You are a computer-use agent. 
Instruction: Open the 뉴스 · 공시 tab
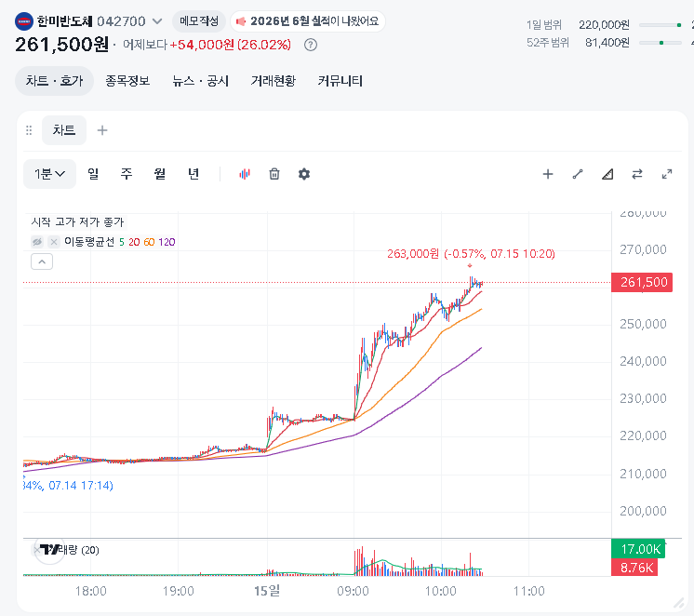pos(201,81)
